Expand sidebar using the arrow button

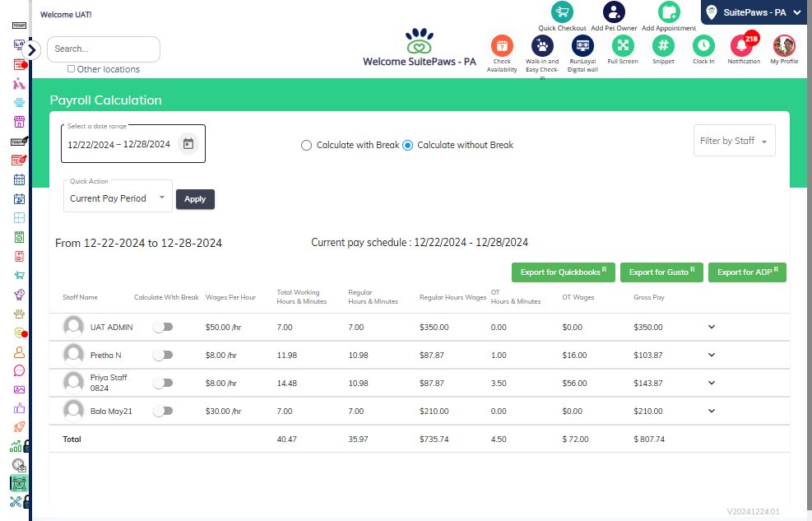(x=31, y=50)
